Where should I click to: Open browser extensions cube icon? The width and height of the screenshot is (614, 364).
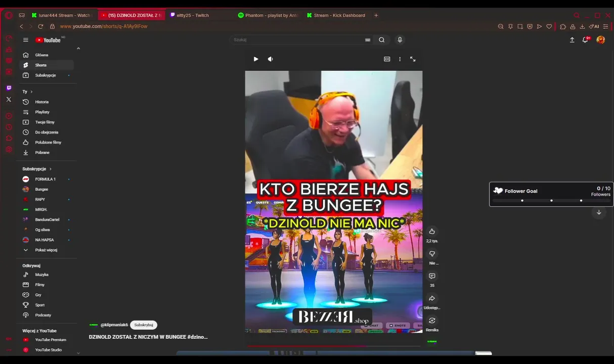563,26
